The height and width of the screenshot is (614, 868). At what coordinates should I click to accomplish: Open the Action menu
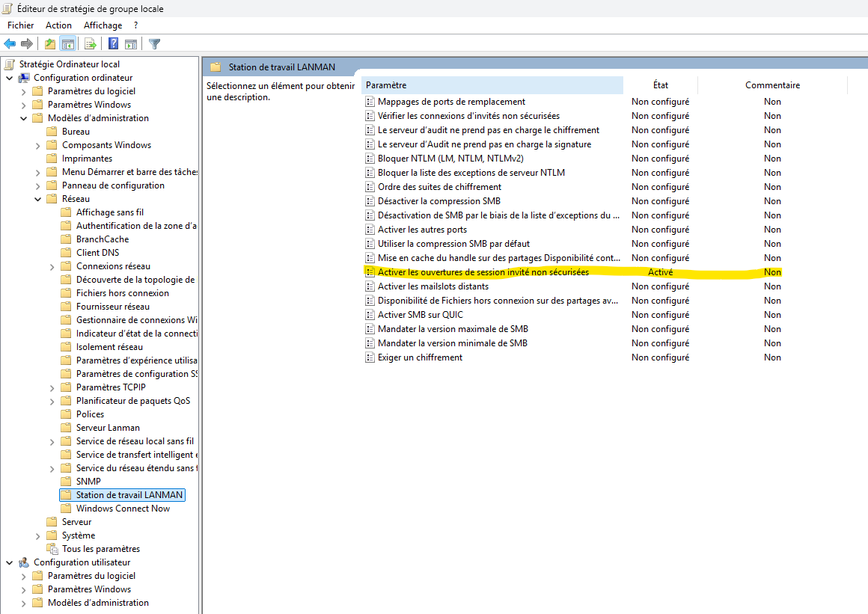point(58,25)
